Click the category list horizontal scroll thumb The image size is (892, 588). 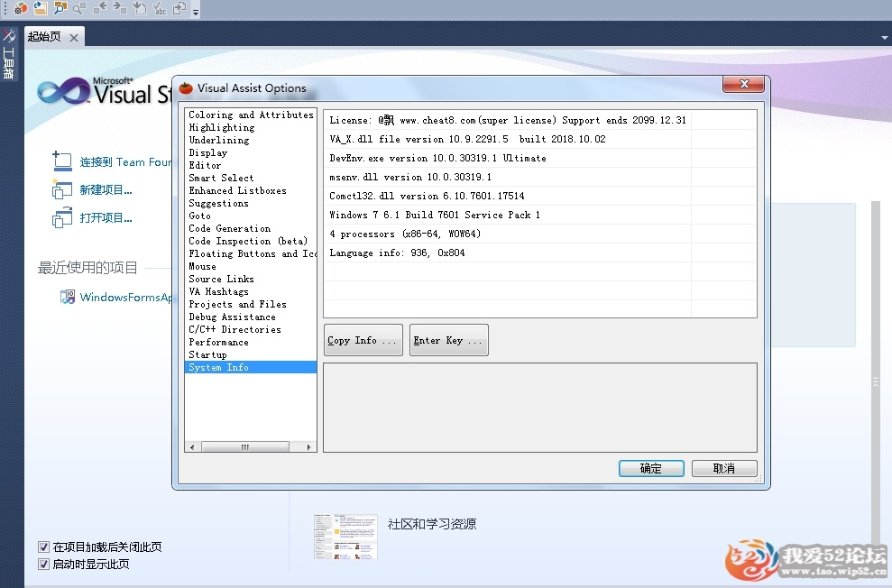(x=245, y=447)
